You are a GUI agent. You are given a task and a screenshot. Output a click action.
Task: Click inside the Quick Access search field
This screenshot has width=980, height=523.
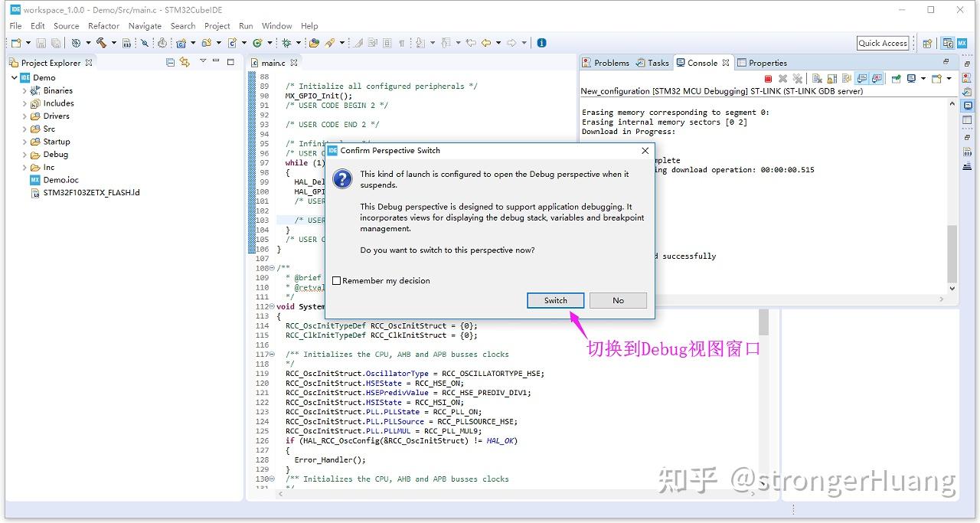[x=882, y=43]
